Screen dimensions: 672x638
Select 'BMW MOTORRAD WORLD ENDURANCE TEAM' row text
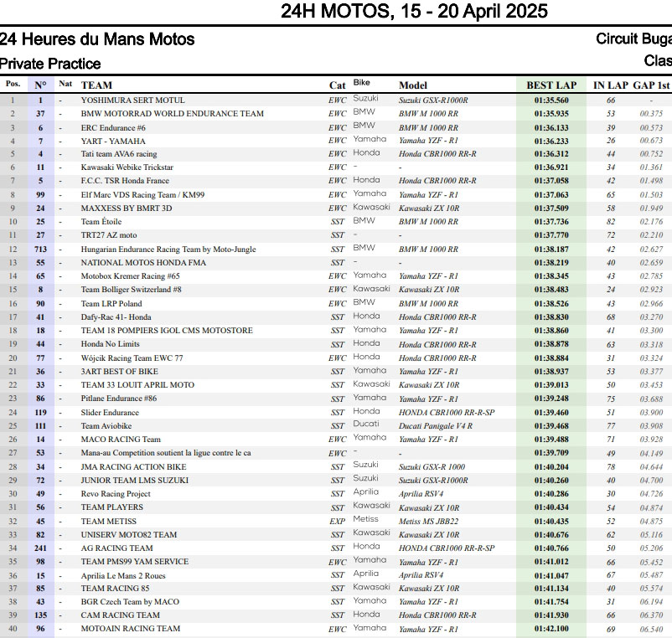(x=173, y=114)
